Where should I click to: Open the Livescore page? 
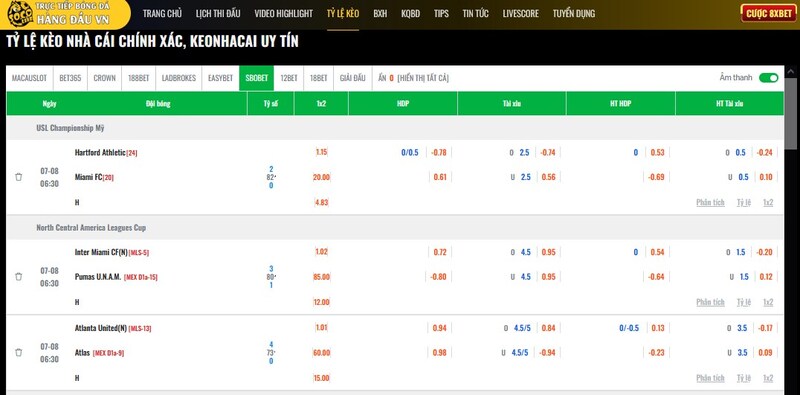click(520, 14)
